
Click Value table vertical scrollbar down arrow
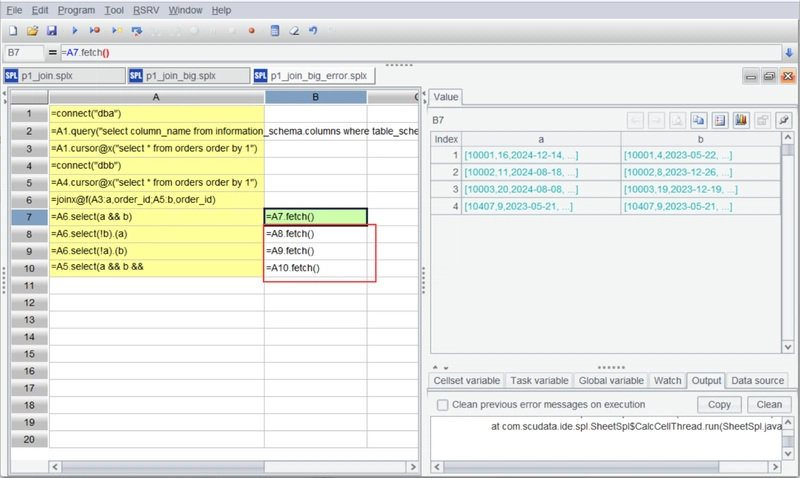tap(788, 347)
